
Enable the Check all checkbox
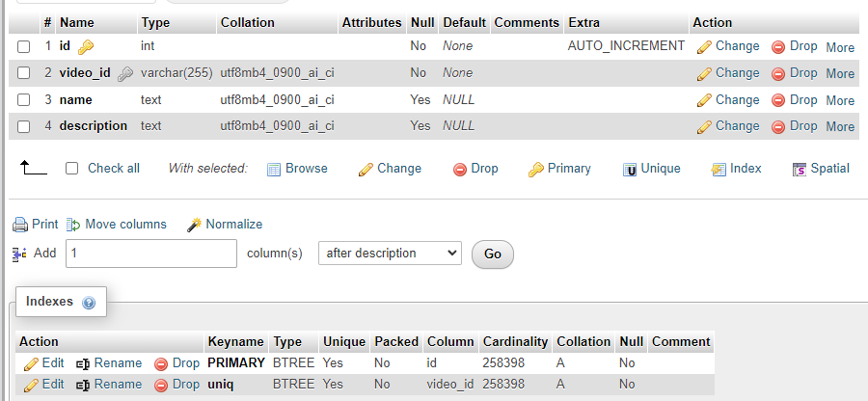(x=71, y=169)
